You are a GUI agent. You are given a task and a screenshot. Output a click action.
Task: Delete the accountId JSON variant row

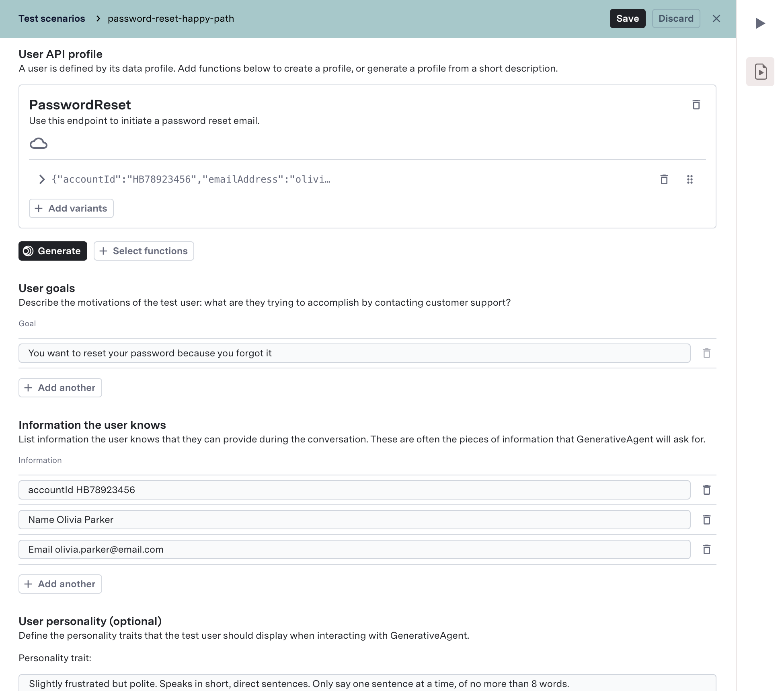point(664,179)
